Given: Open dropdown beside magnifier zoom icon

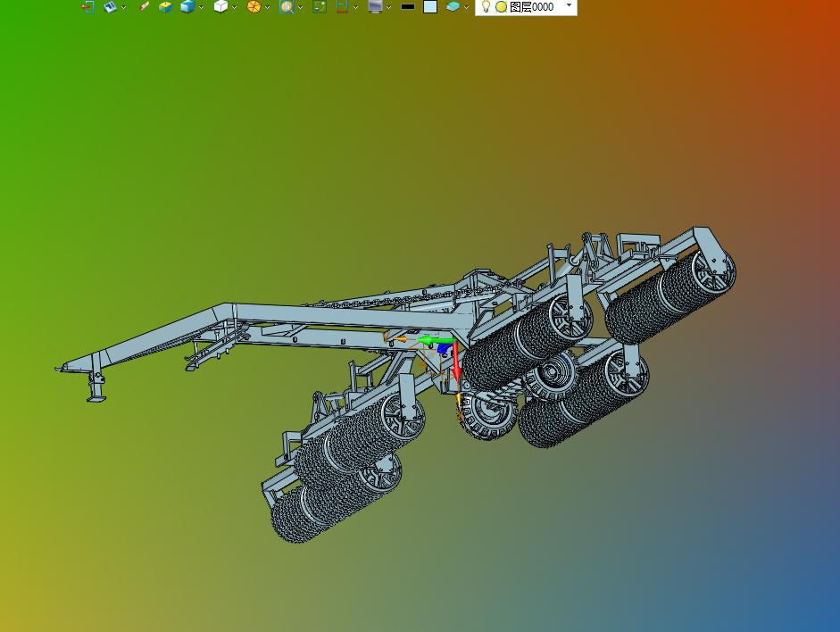Looking at the screenshot, I should pyautogui.click(x=301, y=7).
